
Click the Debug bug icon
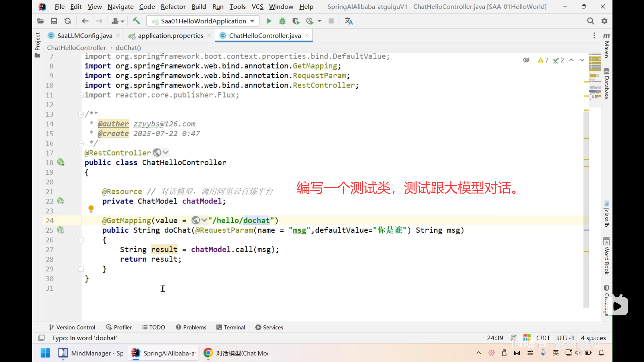(x=282, y=21)
